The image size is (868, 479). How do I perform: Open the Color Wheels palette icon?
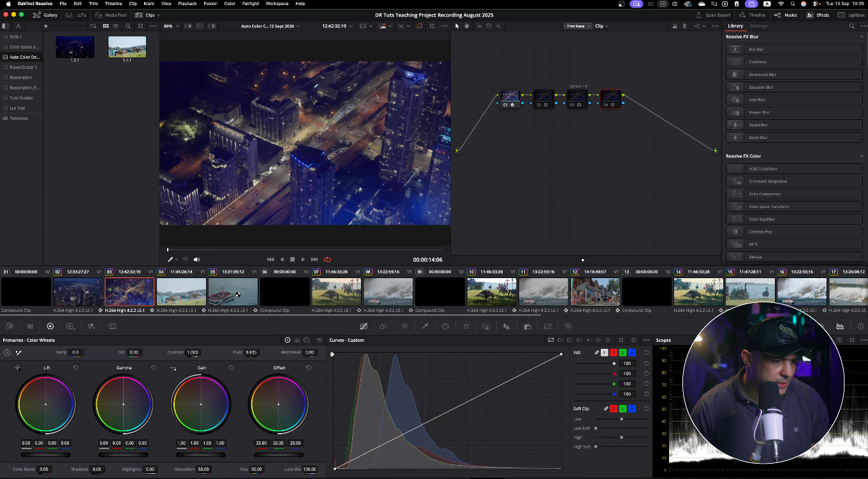(50, 326)
